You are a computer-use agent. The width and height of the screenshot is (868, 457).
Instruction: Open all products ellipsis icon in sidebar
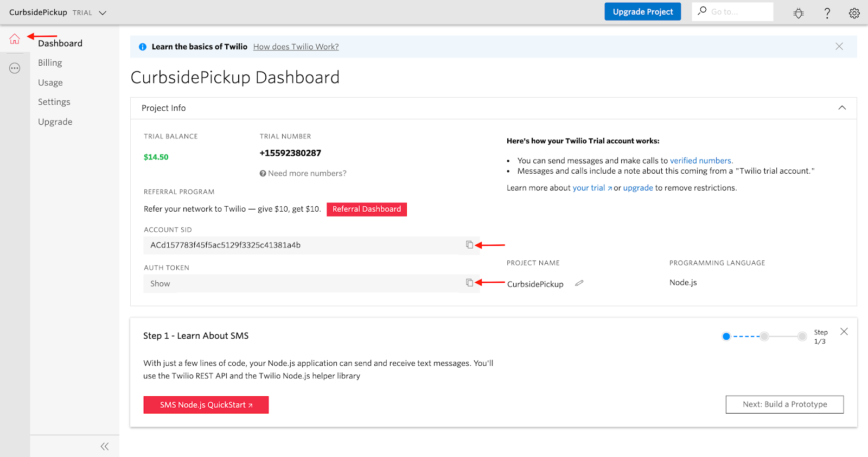coord(15,68)
